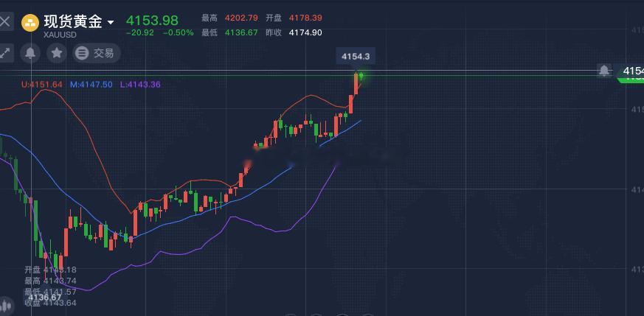Select the 最高 value 4202.79
This screenshot has height=316, width=644.
coord(241,18)
